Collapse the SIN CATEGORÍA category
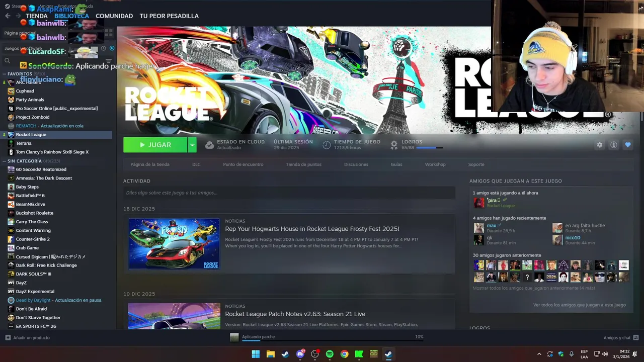Viewport: 644px width, 362px height. pos(4,161)
